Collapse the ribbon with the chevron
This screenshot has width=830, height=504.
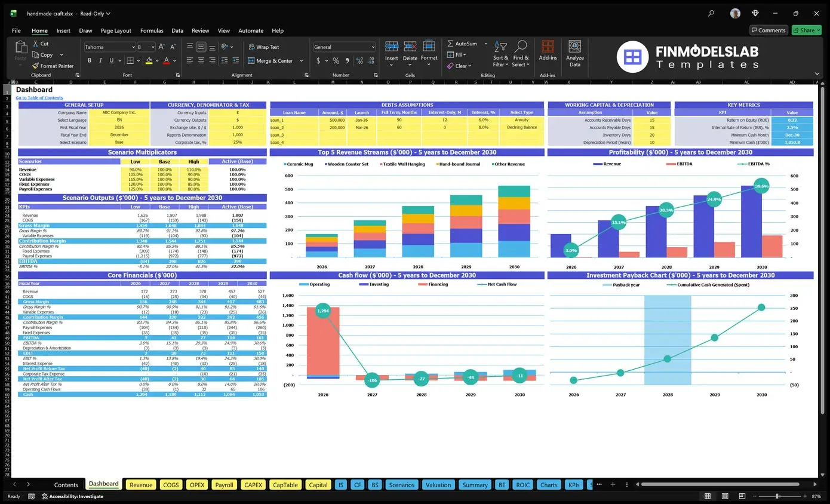click(817, 74)
